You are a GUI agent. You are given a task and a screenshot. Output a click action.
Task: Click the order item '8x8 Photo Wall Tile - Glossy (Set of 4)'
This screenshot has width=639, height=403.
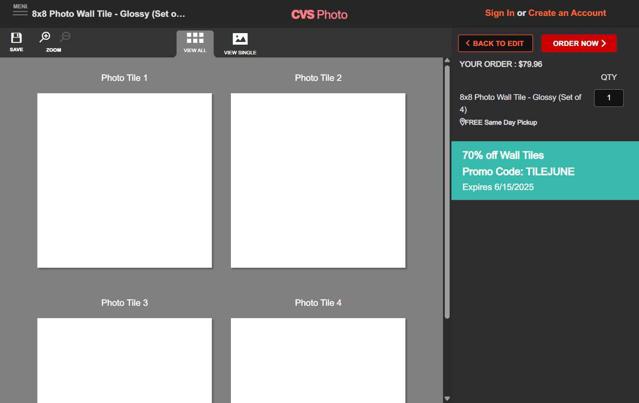tap(520, 103)
